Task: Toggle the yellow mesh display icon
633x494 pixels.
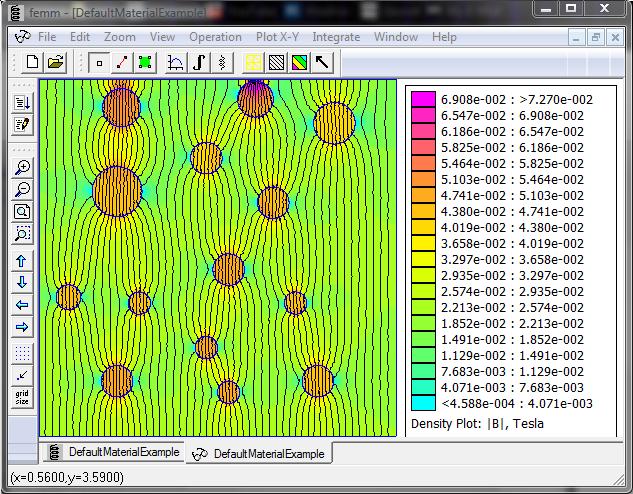Action: click(x=254, y=63)
